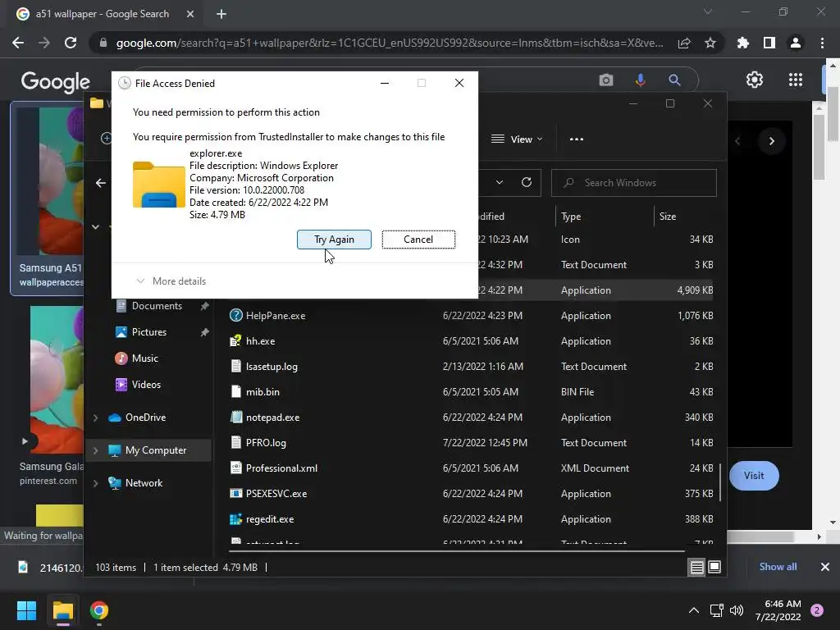
Task: Expand the Network tree node
Action: 96,483
